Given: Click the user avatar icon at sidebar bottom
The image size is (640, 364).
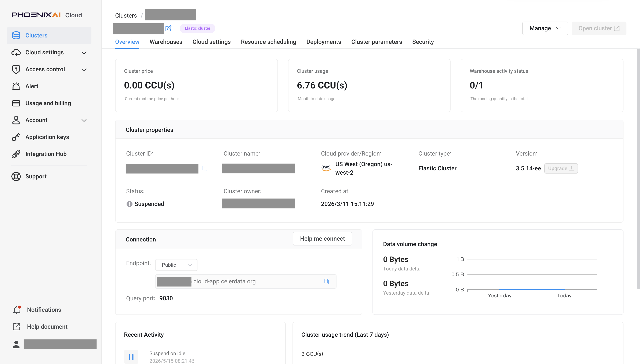Looking at the screenshot, I should pyautogui.click(x=16, y=345).
